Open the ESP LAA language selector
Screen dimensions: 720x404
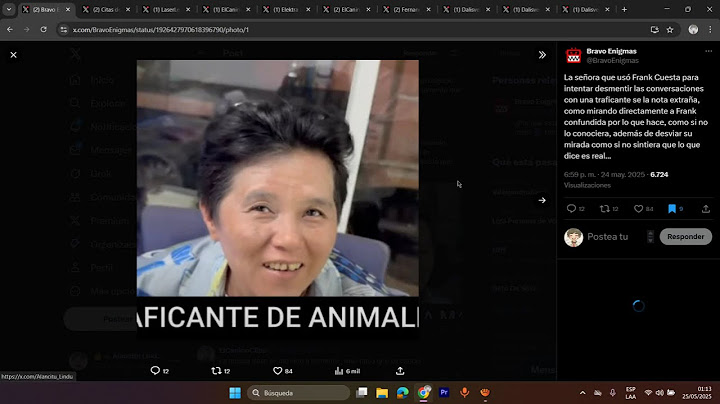tap(630, 393)
